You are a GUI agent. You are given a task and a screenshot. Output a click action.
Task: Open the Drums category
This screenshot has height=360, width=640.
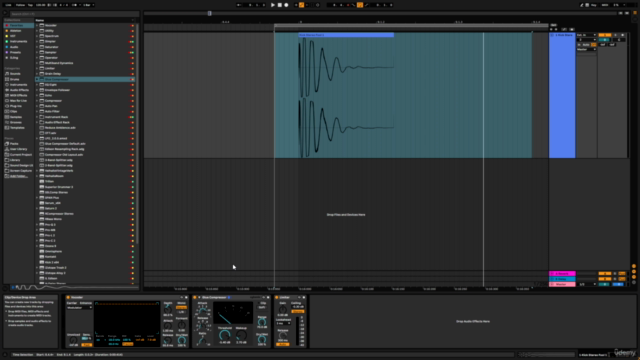point(15,79)
